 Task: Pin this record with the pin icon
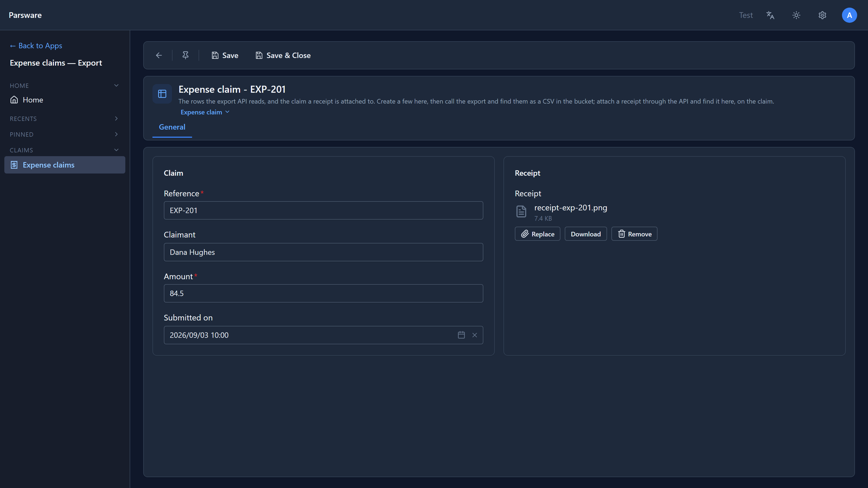click(185, 55)
